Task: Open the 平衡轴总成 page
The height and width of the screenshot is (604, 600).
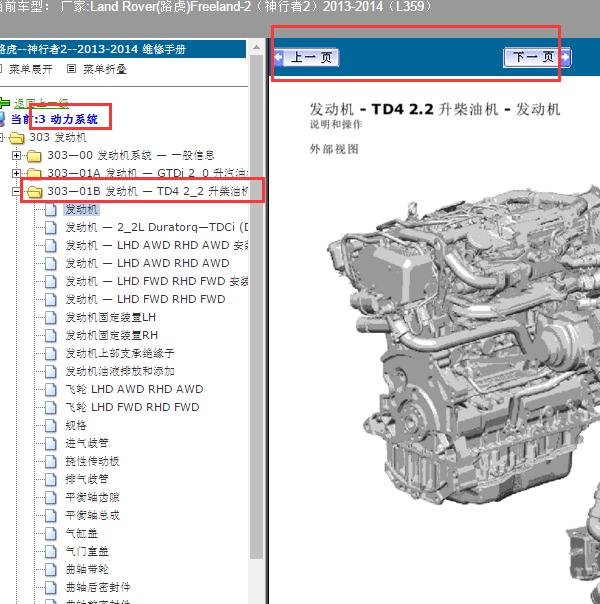Action: coord(92,516)
